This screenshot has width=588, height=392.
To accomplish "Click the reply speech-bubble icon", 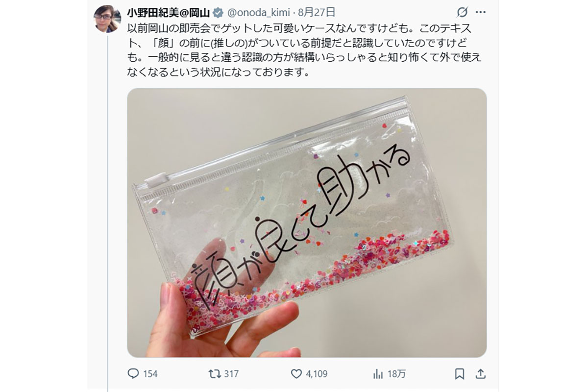I will (133, 373).
